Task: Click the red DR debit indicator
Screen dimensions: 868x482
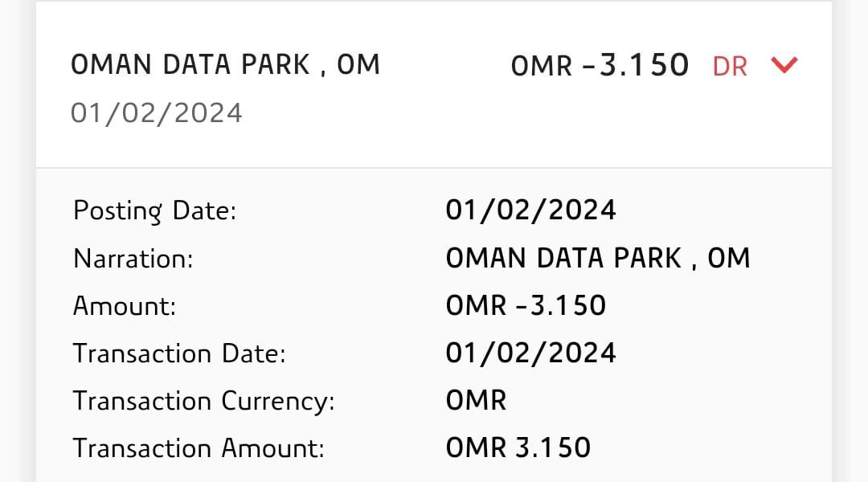Action: pyautogui.click(x=730, y=67)
